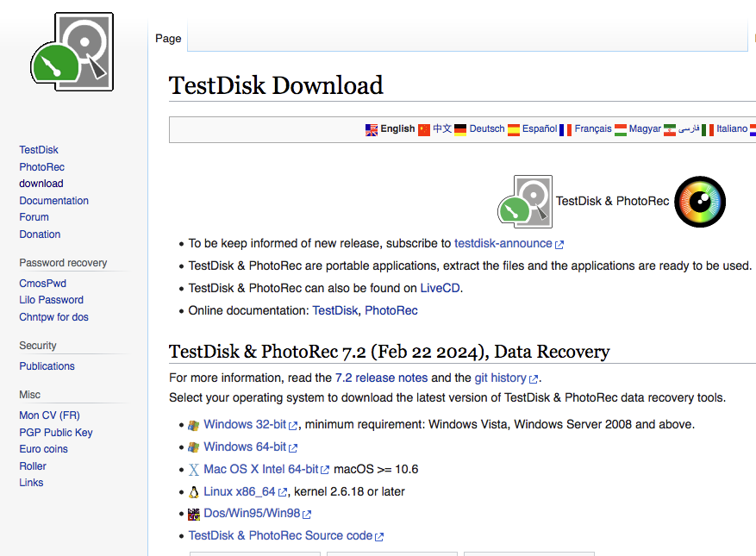Open TestDisk online documentation link

pyautogui.click(x=335, y=310)
